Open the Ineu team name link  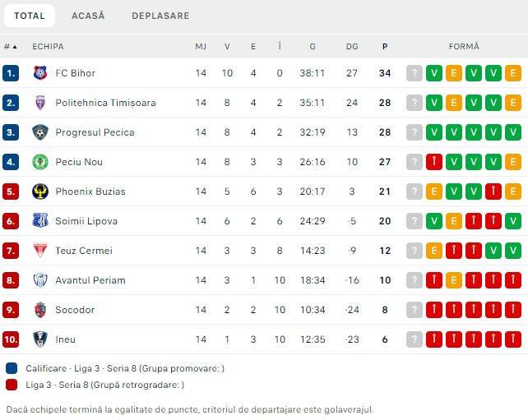click(66, 339)
